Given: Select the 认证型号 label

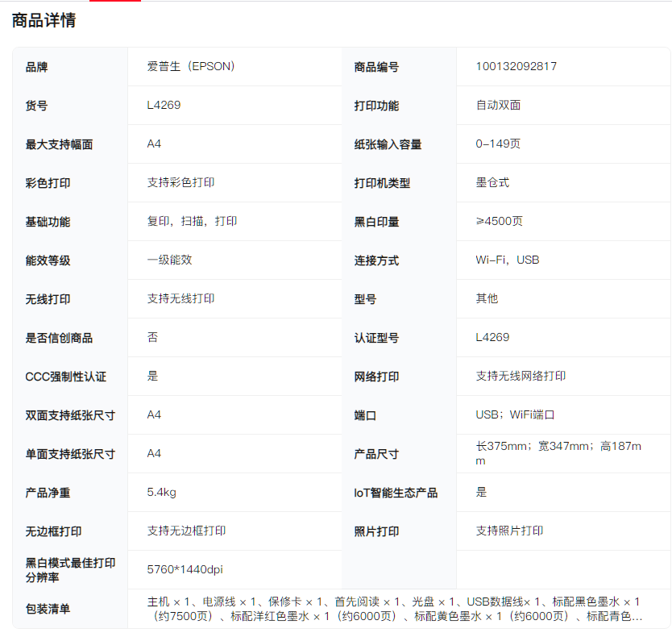Looking at the screenshot, I should coord(376,338).
